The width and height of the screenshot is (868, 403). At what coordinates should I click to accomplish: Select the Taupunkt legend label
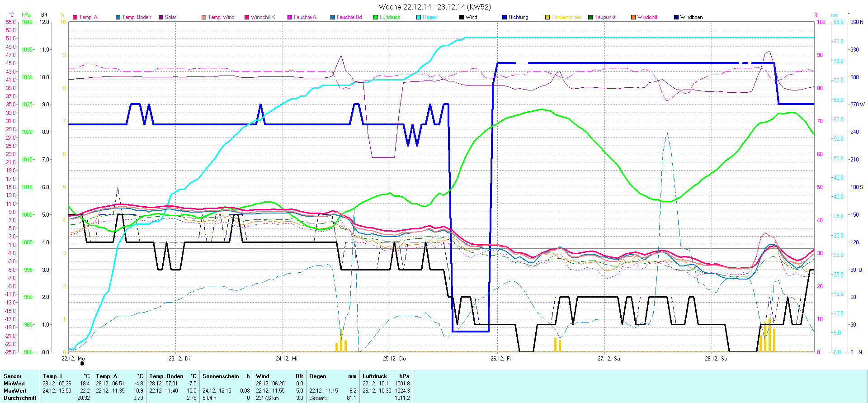click(x=605, y=17)
